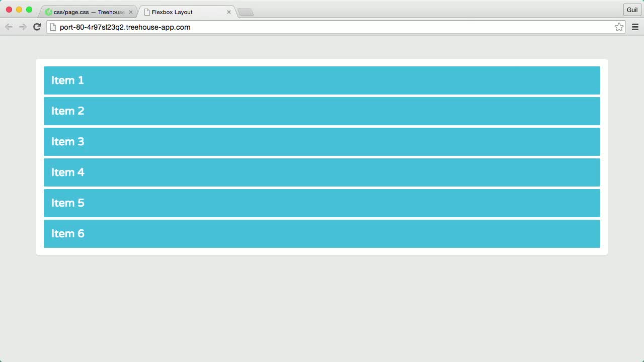This screenshot has width=644, height=362.
Task: Click the Treehouse favicon on the first tab
Action: pyautogui.click(x=49, y=12)
